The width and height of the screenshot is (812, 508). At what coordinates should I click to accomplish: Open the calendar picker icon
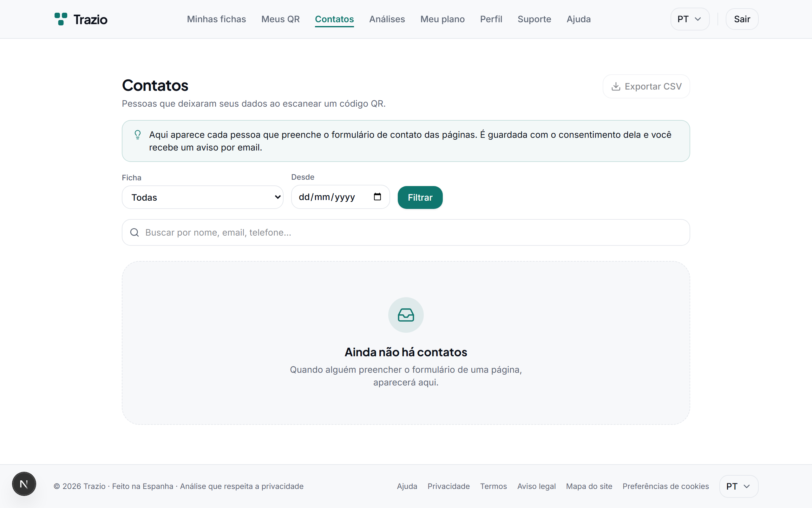click(x=377, y=197)
